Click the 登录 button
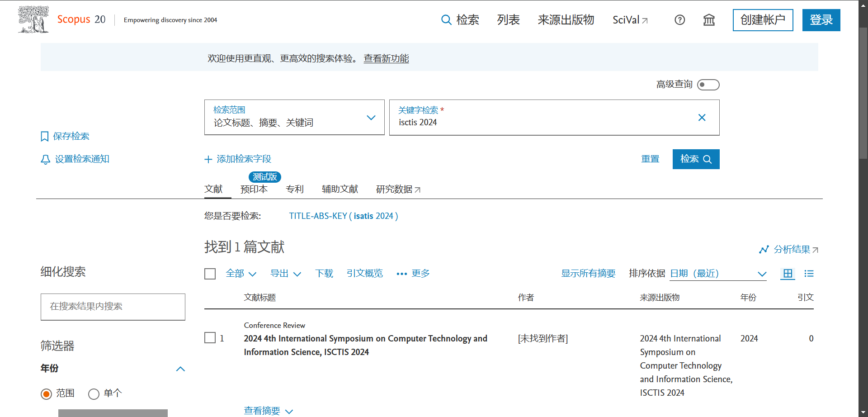The height and width of the screenshot is (417, 868). 821,20
